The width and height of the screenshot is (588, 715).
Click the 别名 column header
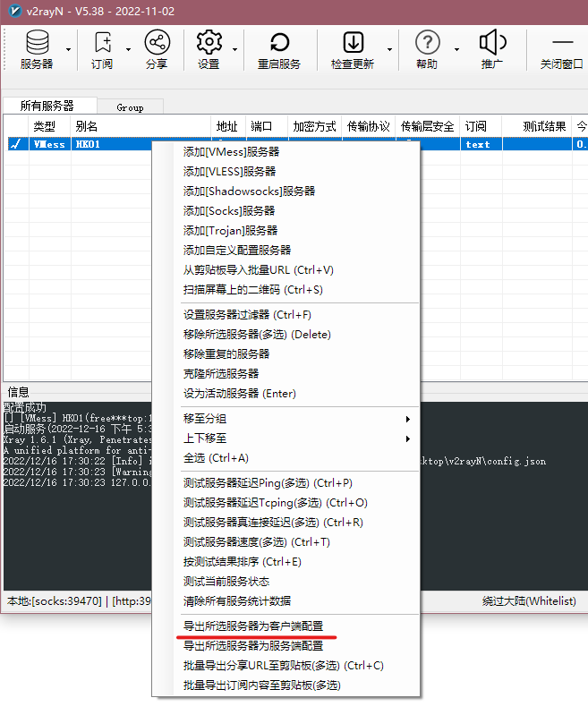(x=87, y=126)
